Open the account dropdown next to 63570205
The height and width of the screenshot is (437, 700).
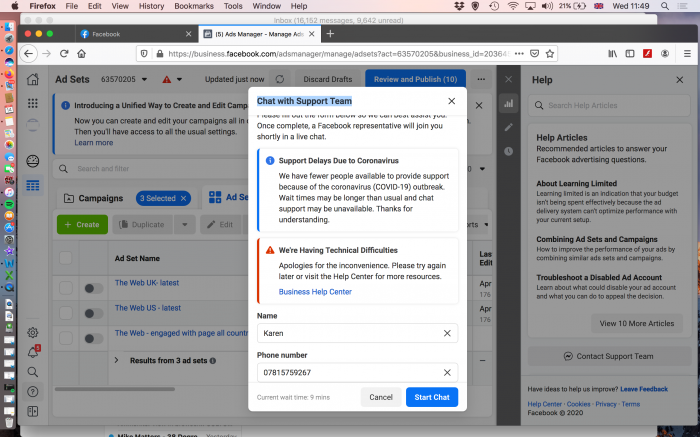point(144,79)
